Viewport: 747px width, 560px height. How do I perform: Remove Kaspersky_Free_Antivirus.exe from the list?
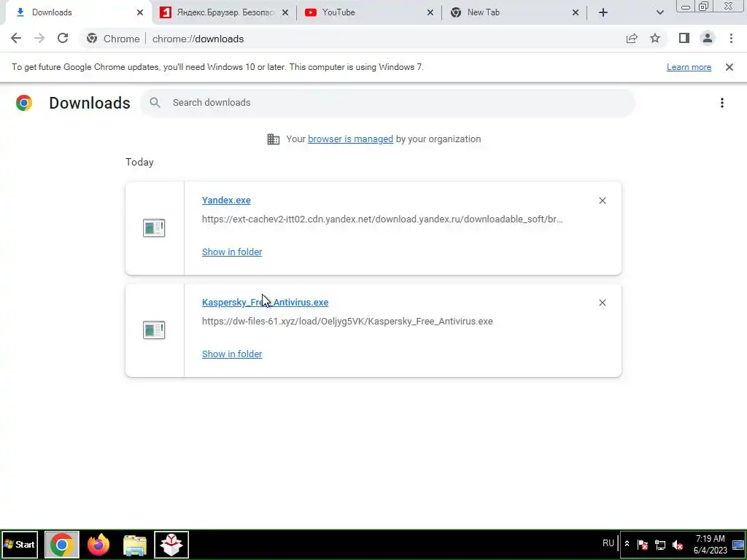pos(602,303)
